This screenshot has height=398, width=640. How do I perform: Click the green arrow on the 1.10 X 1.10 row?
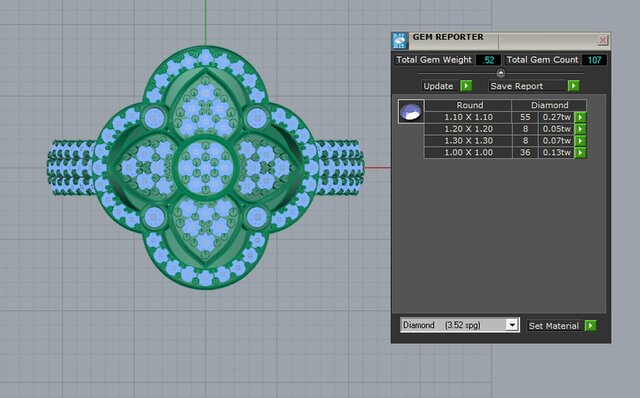coord(580,118)
